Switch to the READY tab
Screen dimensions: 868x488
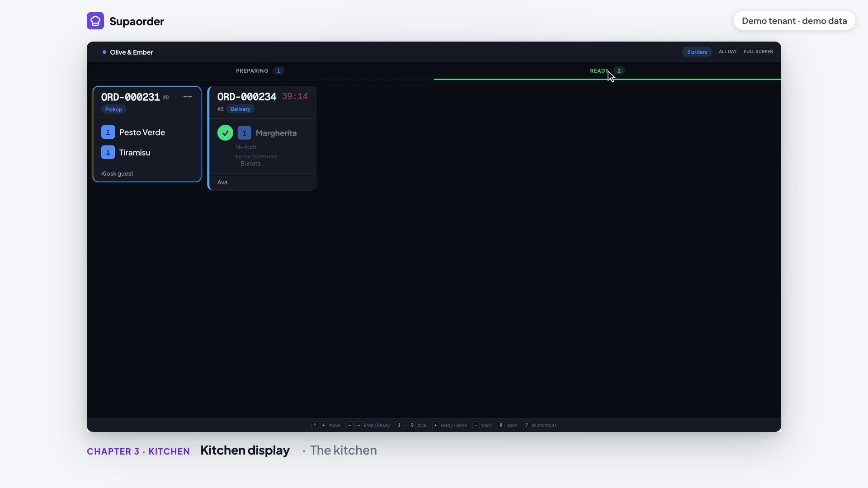(x=607, y=71)
